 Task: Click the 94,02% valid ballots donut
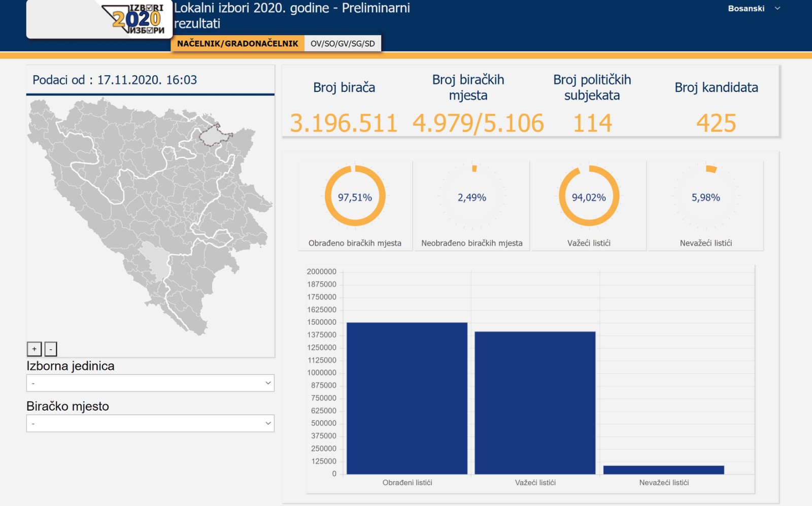(589, 196)
